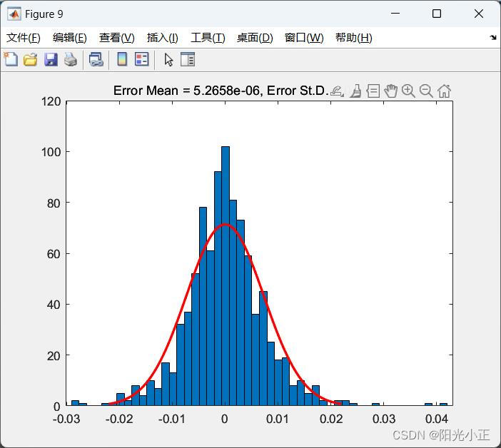
Task: Open the 桌面(D) menu
Action: click(255, 38)
